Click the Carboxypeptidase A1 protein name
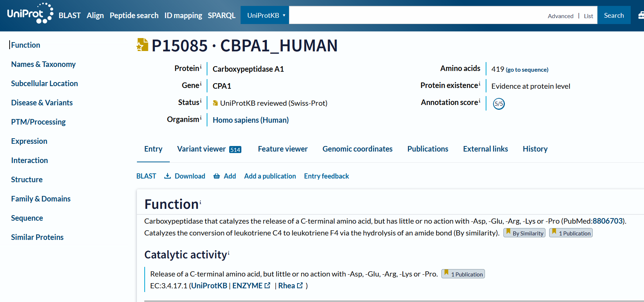Image resolution: width=644 pixels, height=302 pixels. 248,69
